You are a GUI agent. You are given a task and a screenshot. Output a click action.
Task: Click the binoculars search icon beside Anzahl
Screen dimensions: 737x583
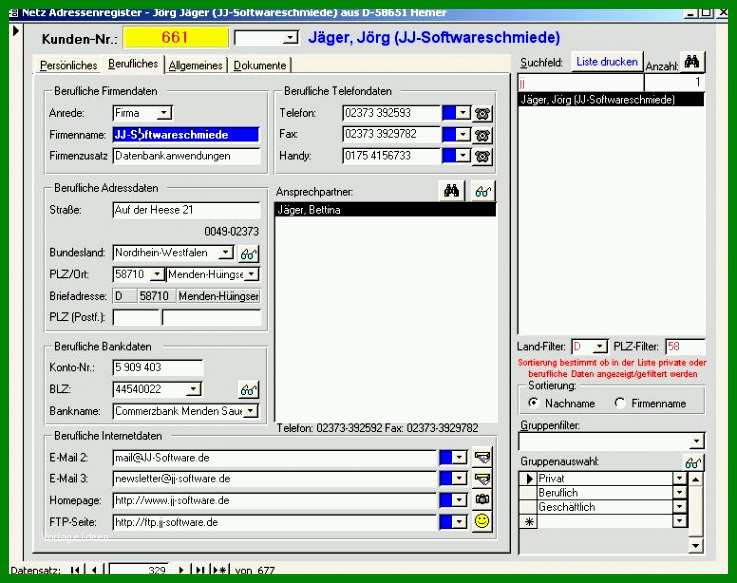coord(692,62)
